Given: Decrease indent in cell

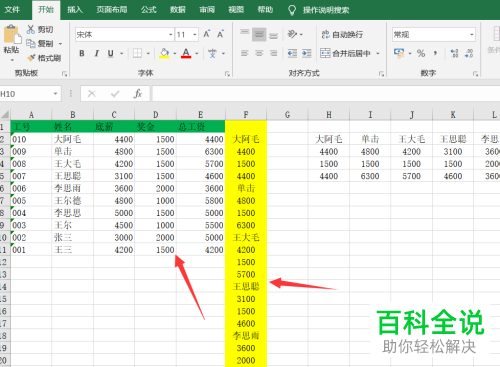Looking at the screenshot, I should click(x=292, y=53).
